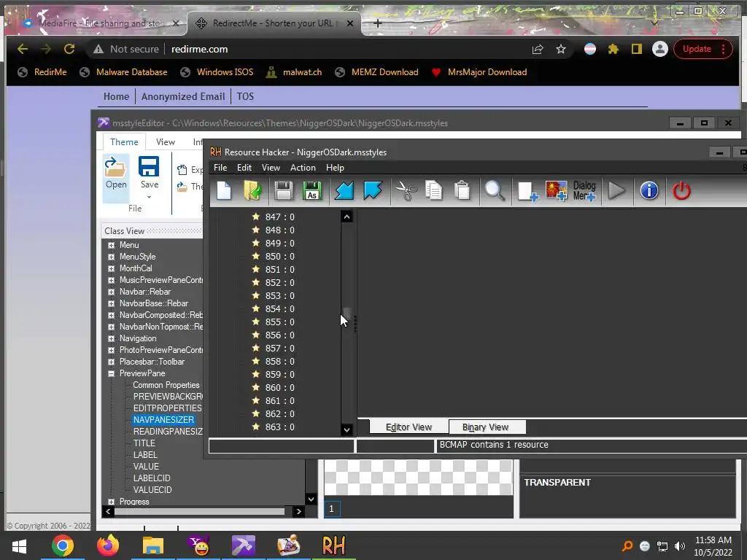Click the red Chrome Update button
The height and width of the screenshot is (560, 747).
[x=703, y=49]
